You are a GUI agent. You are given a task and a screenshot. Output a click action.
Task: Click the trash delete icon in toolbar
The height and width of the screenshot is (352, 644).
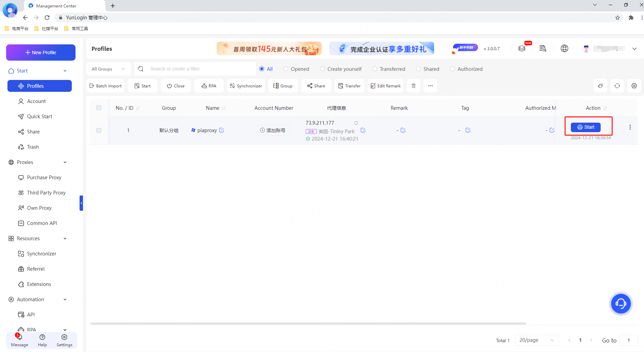pos(413,86)
